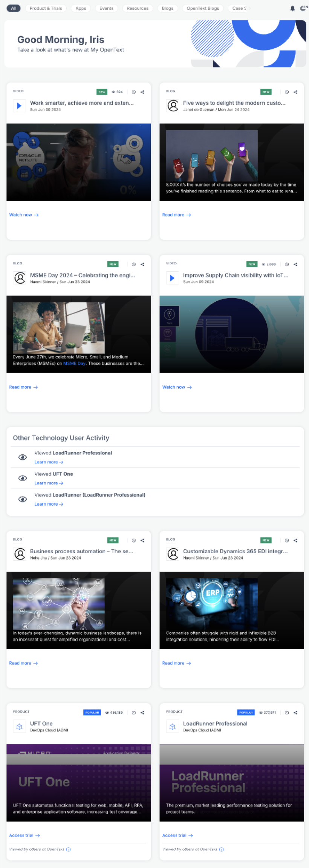Screen dimensions: 309x868
Task: Click the eye icon beside Viewed UFT One
Action: pos(23,478)
